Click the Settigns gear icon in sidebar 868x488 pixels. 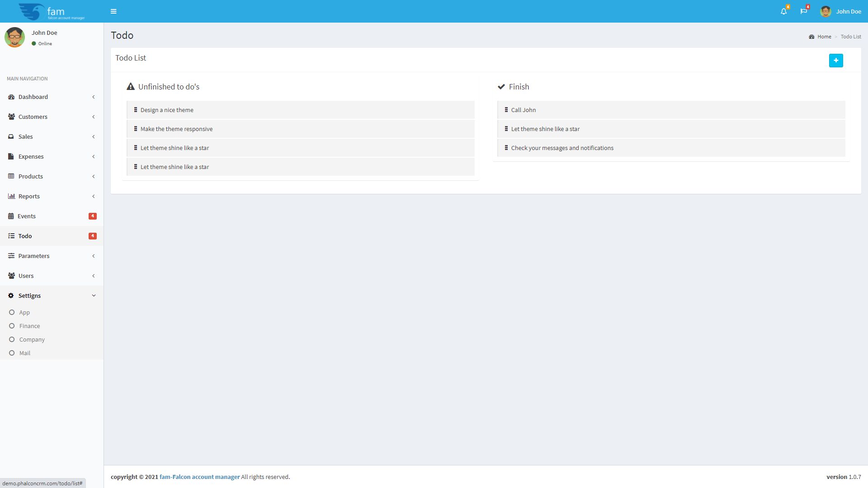point(11,296)
